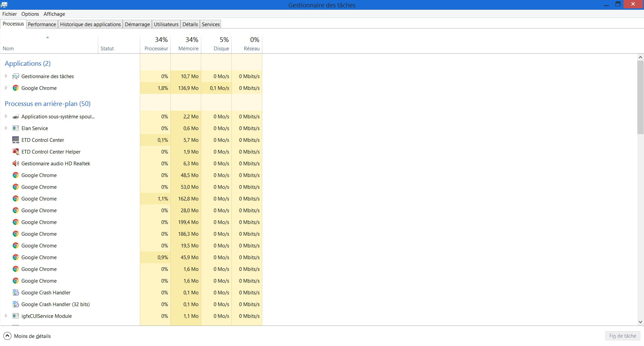This screenshot has height=346, width=644.
Task: Click the Chrome icon in Applications section
Action: (15, 88)
